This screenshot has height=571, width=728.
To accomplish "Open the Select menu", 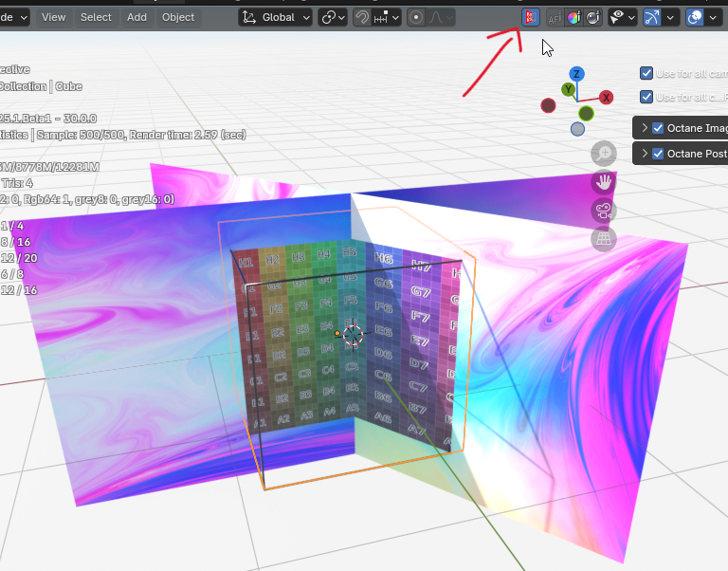I will 96,18.
